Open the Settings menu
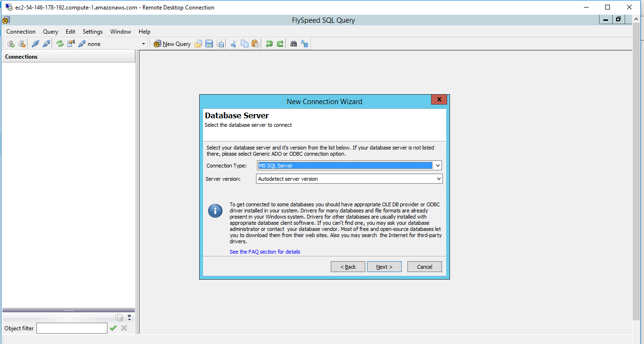The height and width of the screenshot is (344, 644). click(x=92, y=31)
